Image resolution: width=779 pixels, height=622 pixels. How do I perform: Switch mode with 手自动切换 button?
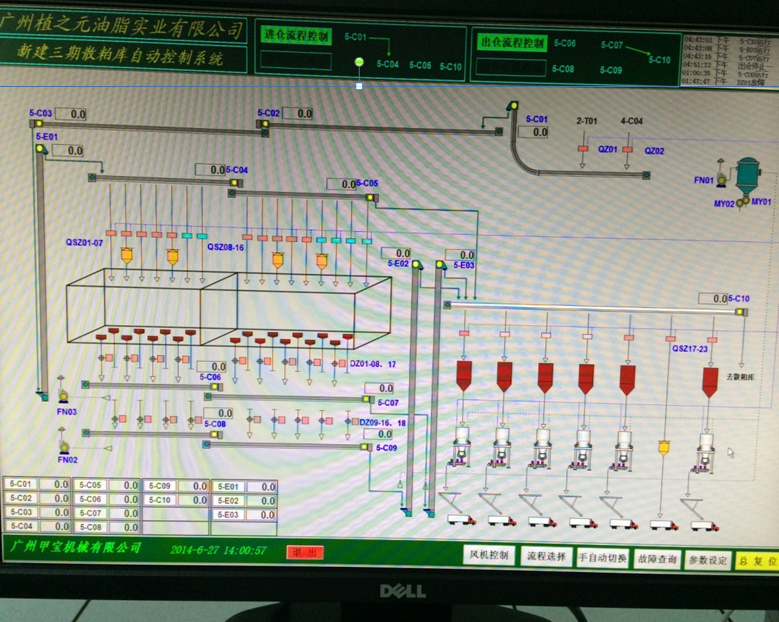[602, 558]
